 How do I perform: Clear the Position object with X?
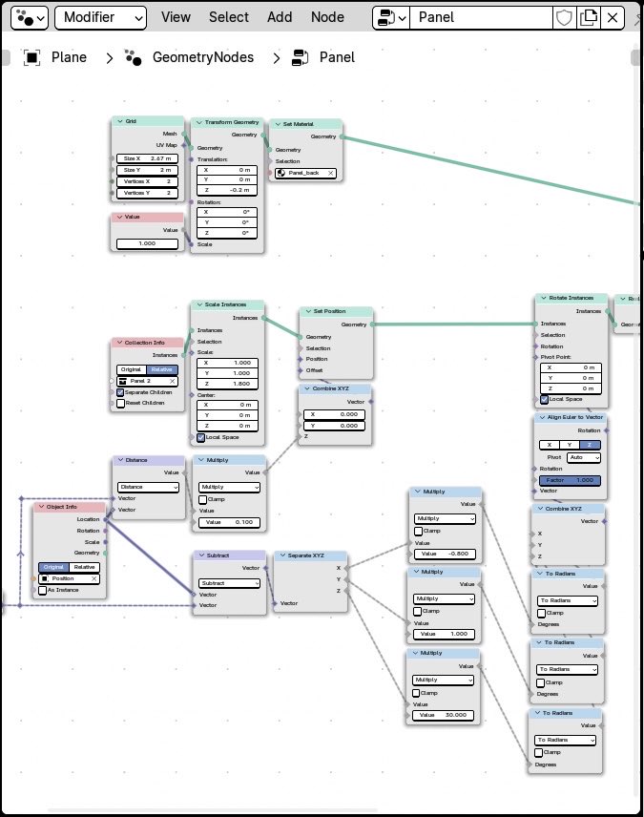(93, 579)
